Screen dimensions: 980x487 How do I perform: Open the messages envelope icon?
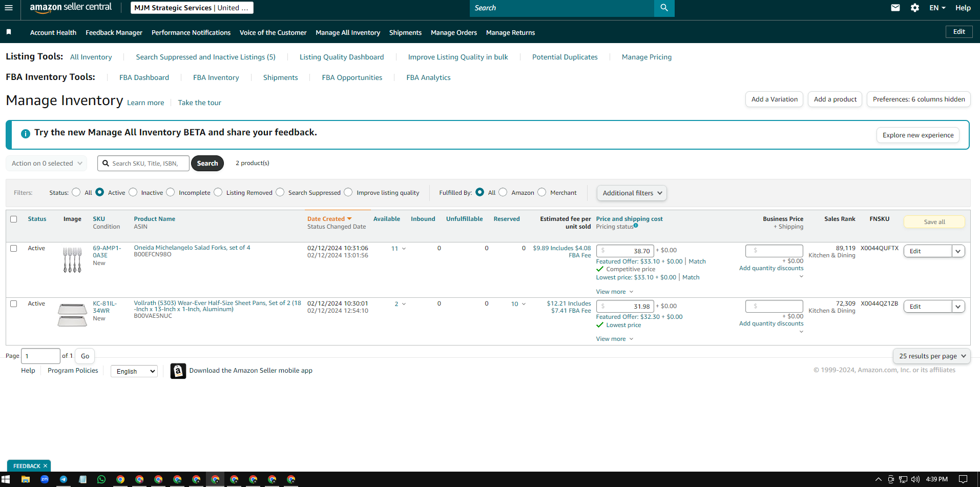tap(895, 8)
